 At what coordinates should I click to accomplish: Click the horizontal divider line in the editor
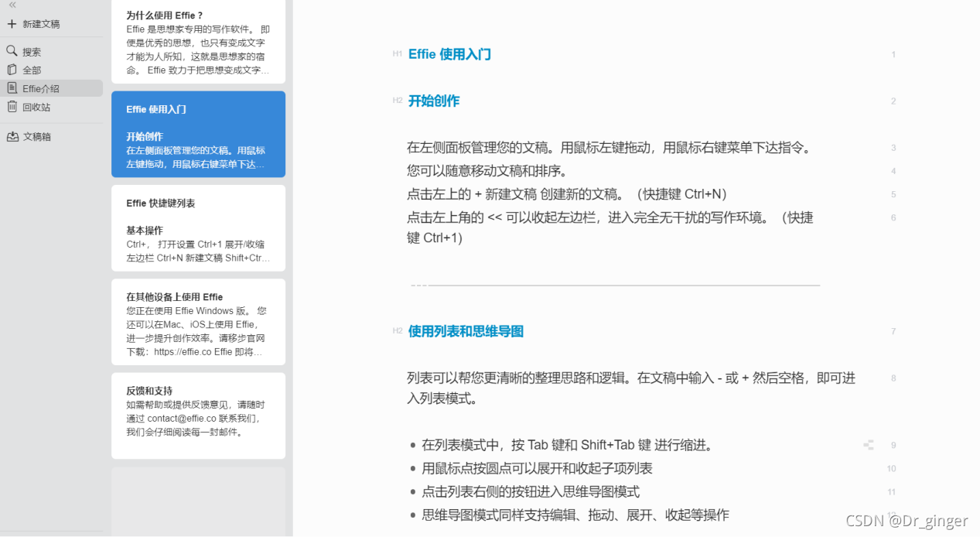[x=615, y=286]
